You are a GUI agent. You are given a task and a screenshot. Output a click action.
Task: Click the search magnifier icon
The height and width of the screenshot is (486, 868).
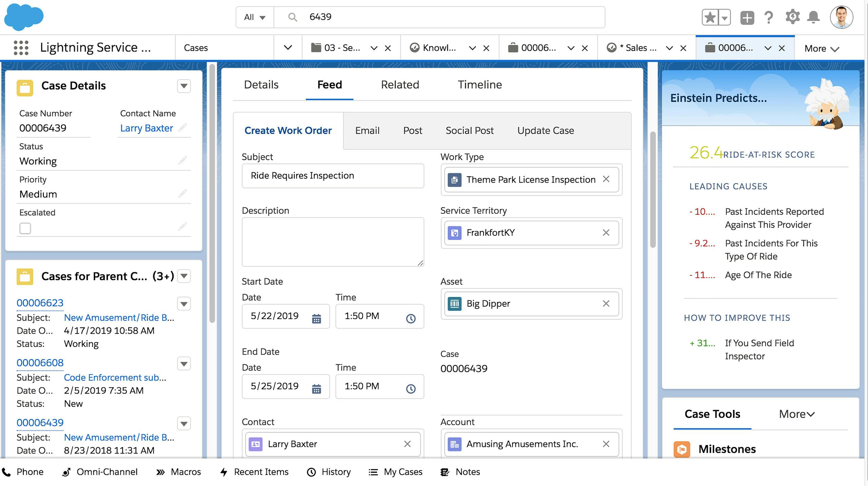tap(293, 17)
